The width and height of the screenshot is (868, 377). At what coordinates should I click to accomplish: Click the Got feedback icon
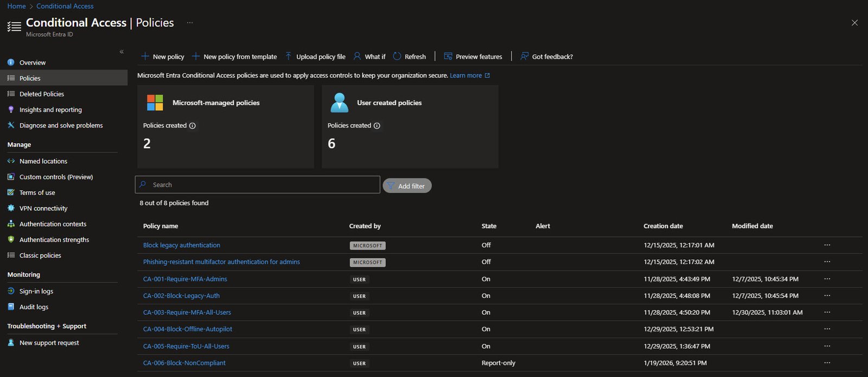[x=525, y=56]
